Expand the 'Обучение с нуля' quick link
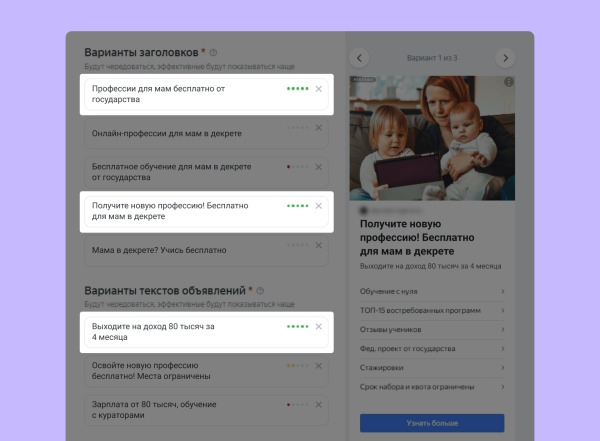600x441 pixels. click(x=431, y=291)
